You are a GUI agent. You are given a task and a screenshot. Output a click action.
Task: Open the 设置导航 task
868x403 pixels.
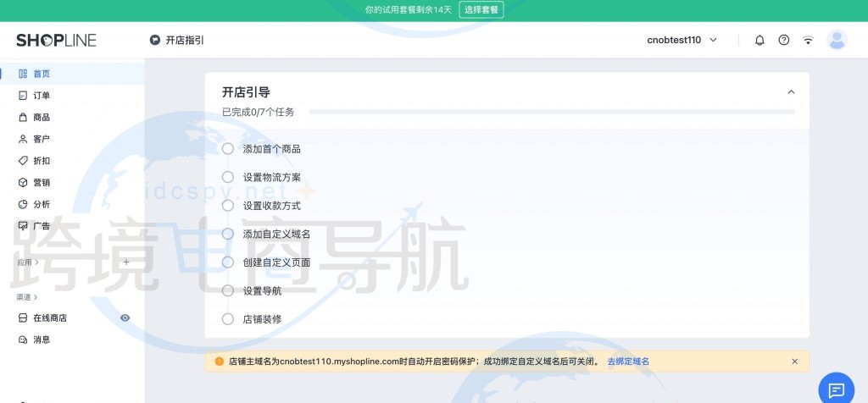click(x=263, y=290)
